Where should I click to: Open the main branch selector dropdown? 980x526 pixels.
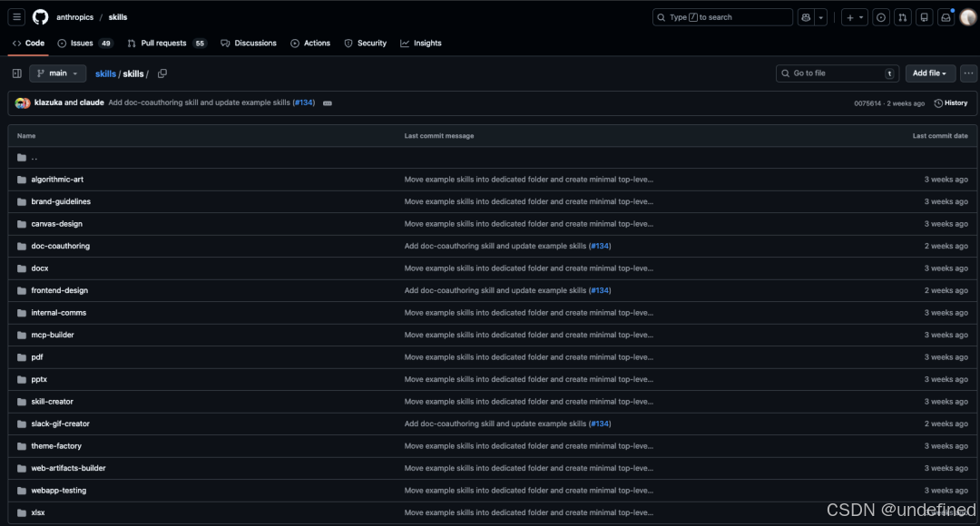tap(57, 73)
